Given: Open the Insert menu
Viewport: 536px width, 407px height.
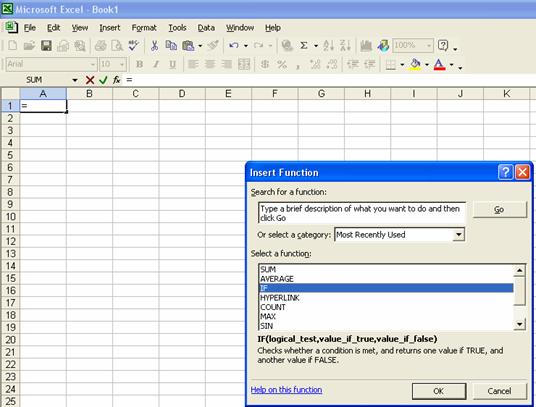Looking at the screenshot, I should 110,28.
